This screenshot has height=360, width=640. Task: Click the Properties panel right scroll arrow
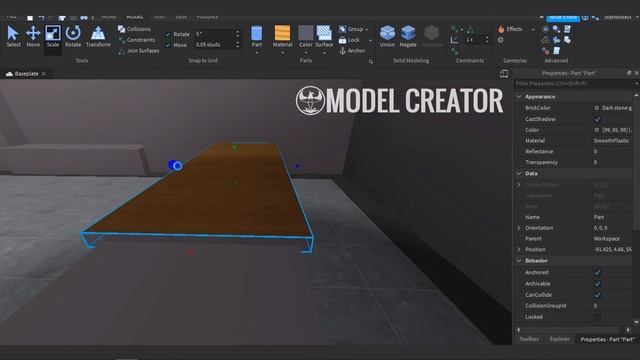628,330
